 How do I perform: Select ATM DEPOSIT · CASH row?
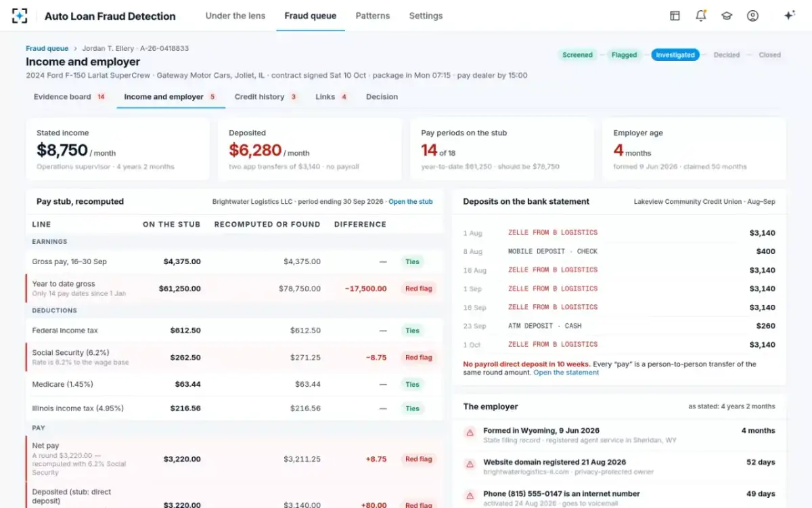[619, 326]
